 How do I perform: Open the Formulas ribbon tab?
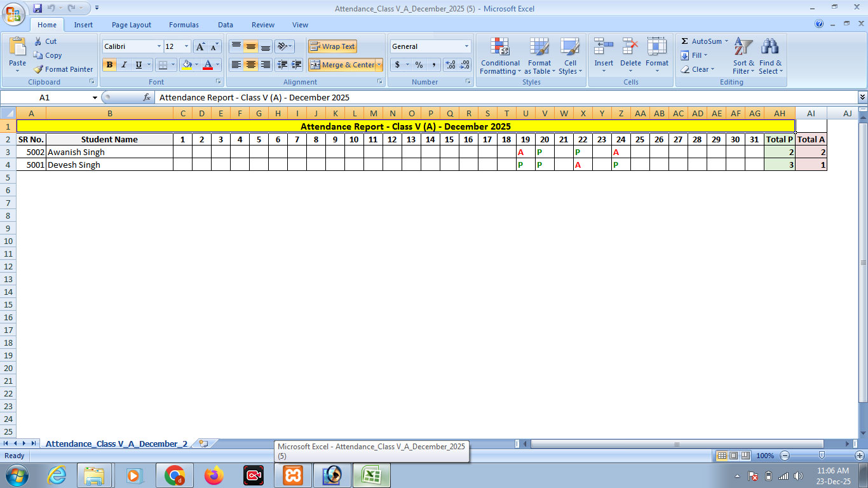pyautogui.click(x=184, y=25)
